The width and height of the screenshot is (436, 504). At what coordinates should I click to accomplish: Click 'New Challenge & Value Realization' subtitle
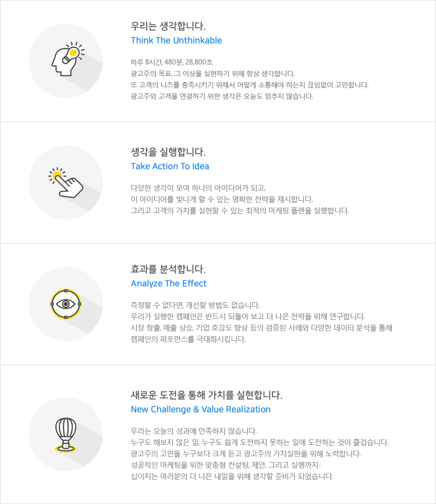tap(201, 409)
